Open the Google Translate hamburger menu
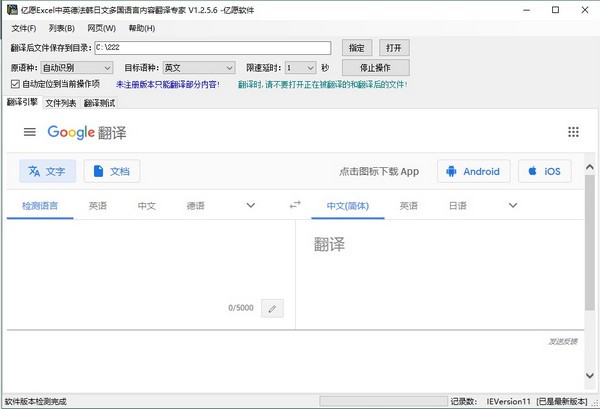 point(29,132)
